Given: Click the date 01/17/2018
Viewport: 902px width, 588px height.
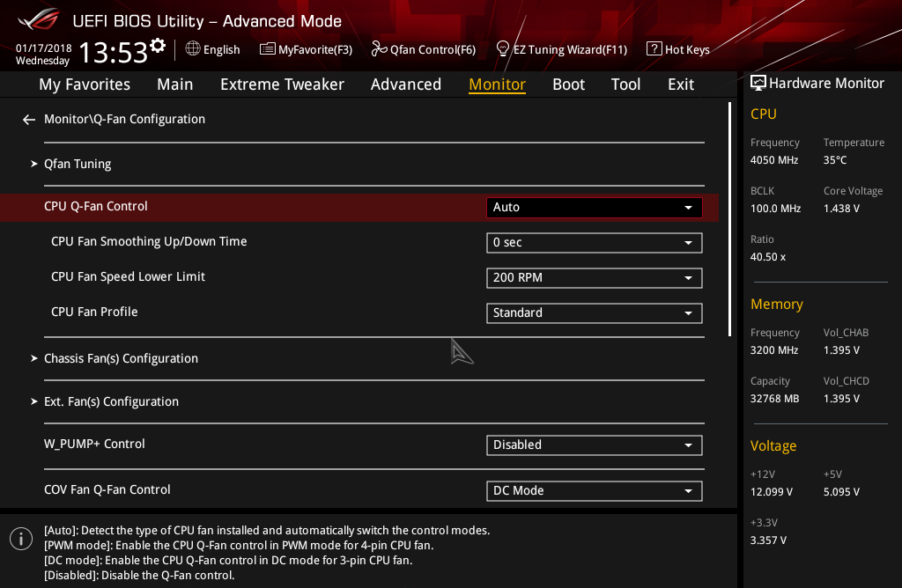Looking at the screenshot, I should [x=44, y=48].
